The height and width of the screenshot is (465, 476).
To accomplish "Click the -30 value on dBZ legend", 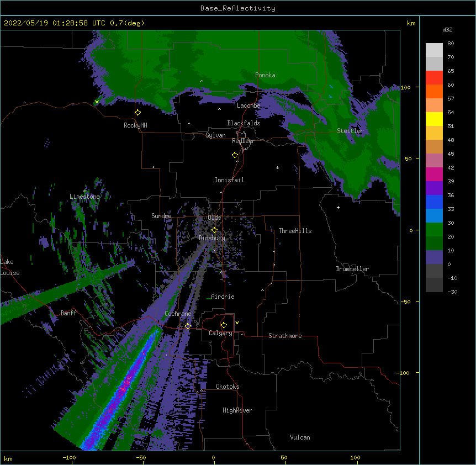I will tap(452, 292).
